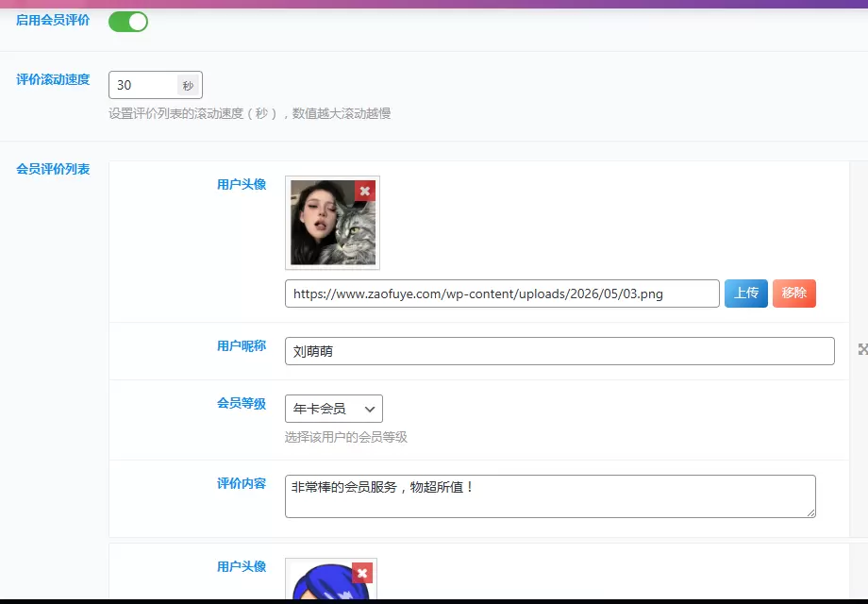
Task: Select the scroll speed field showing 30
Action: coord(143,85)
